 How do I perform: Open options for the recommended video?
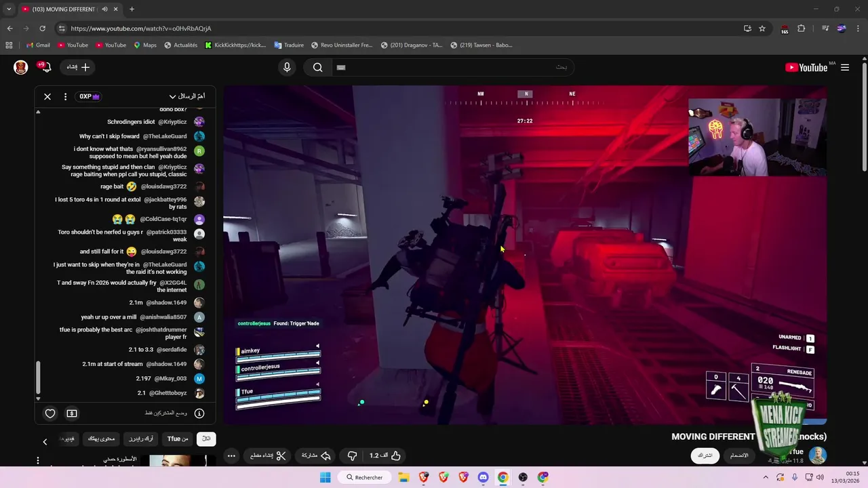pyautogui.click(x=38, y=461)
